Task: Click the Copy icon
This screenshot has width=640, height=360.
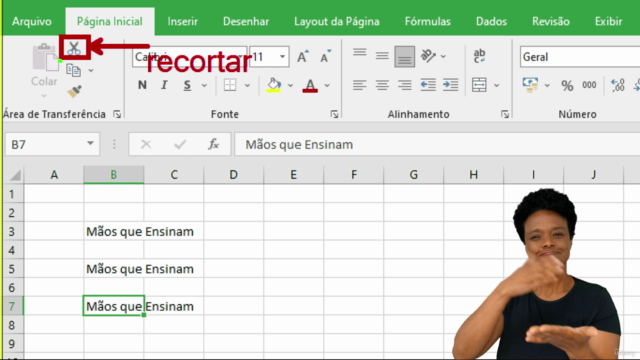Action: pos(73,70)
